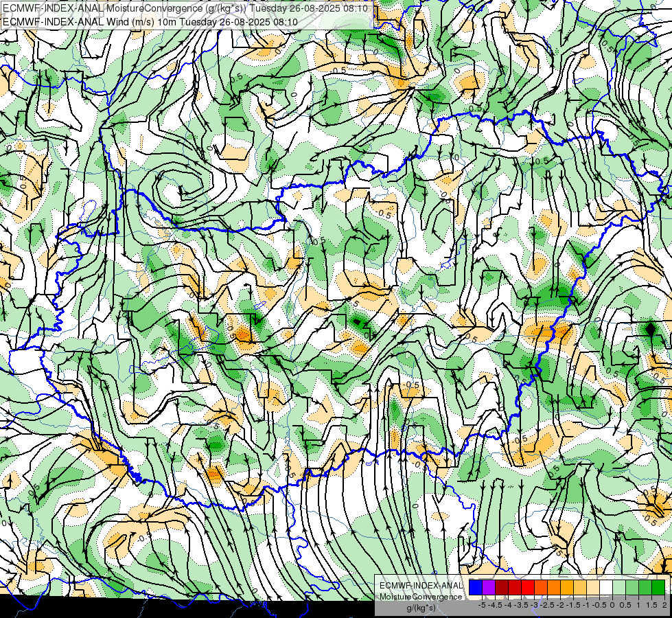Screen dimensions: 672x618
Task: Select the amber swatch between -1.5 and -1
Action: pos(566,588)
